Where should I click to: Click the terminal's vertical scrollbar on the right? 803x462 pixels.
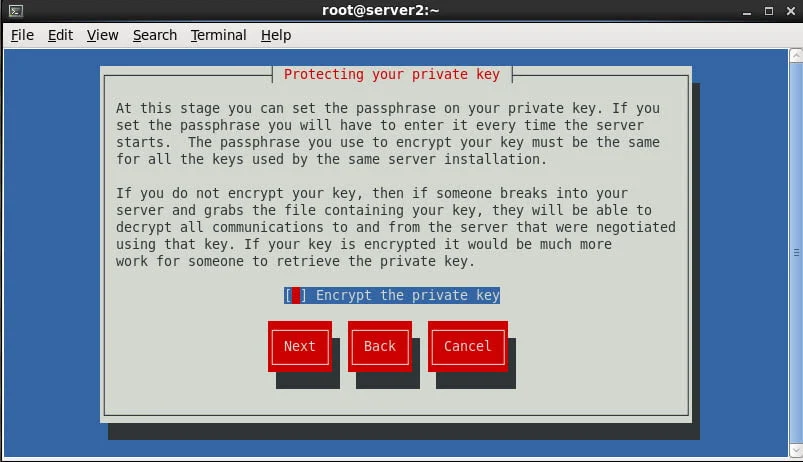[x=796, y=250]
